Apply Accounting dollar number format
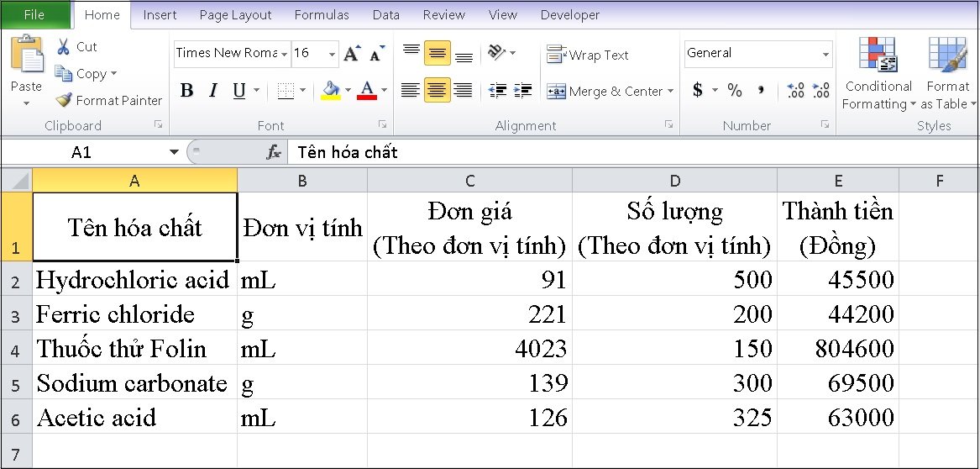The image size is (980, 469). 698,91
